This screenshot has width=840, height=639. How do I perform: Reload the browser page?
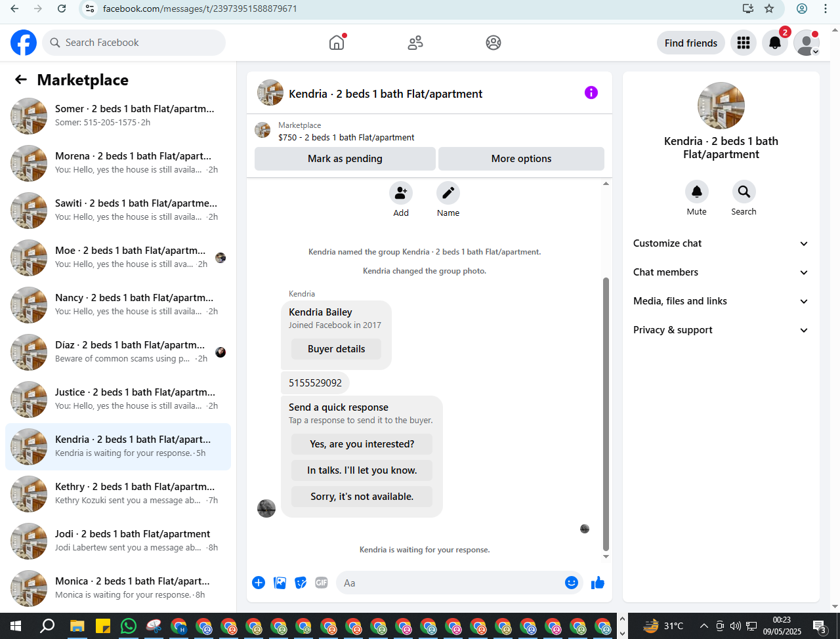[x=62, y=9]
